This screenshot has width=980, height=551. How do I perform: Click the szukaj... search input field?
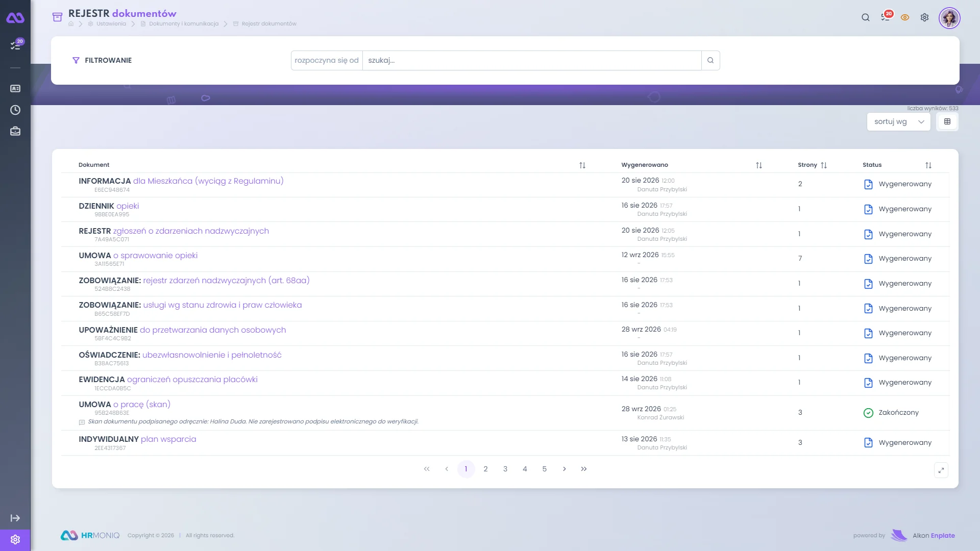(532, 60)
